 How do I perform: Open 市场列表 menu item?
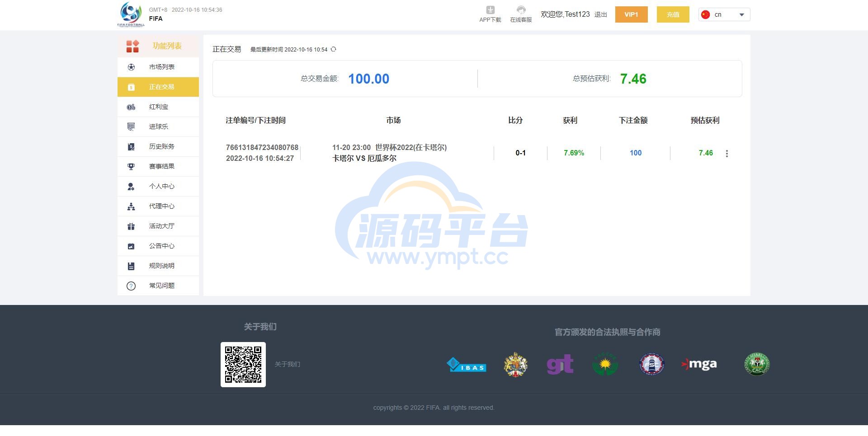point(158,67)
